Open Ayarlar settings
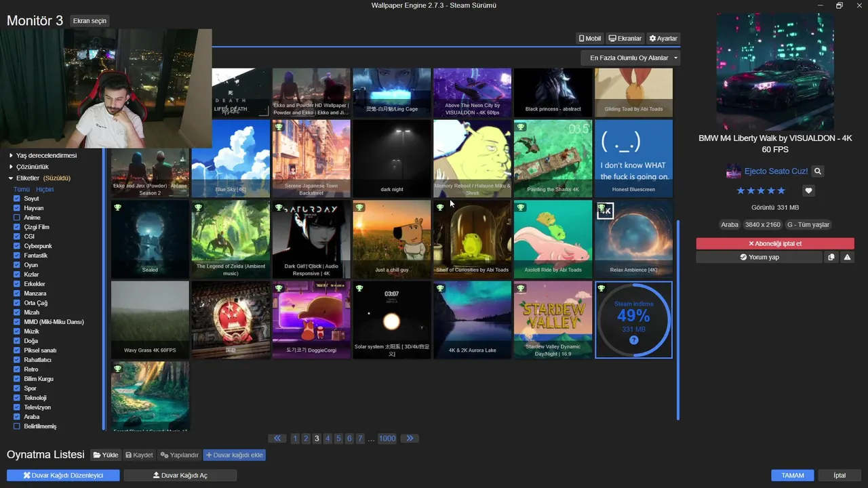 (663, 39)
